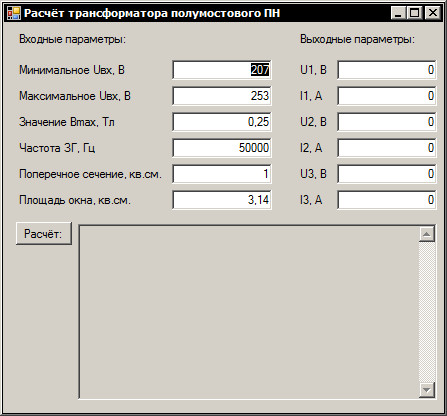The width and height of the screenshot is (447, 416).
Task: Click the Поперечное сечение, кв.см. label
Action: tap(90, 174)
